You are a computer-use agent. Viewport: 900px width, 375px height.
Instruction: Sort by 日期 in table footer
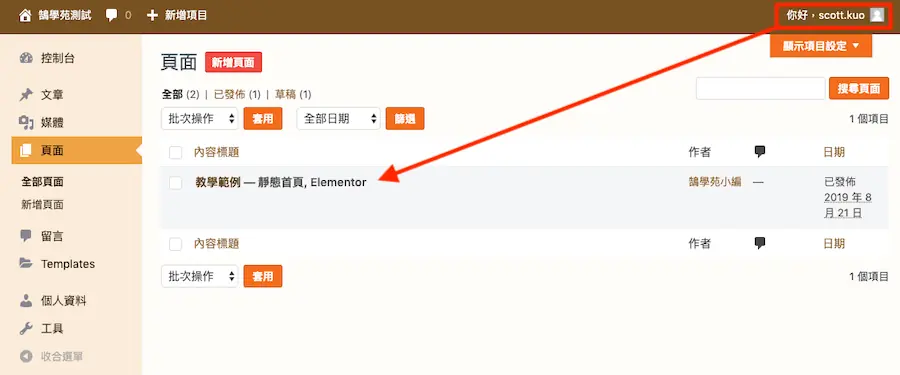click(834, 244)
